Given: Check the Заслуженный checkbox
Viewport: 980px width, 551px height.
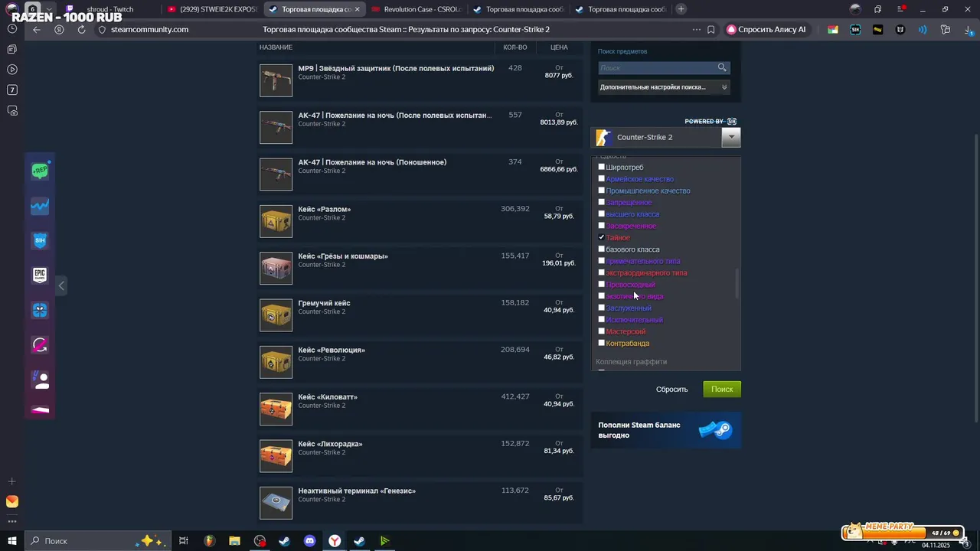Looking at the screenshot, I should pyautogui.click(x=601, y=308).
